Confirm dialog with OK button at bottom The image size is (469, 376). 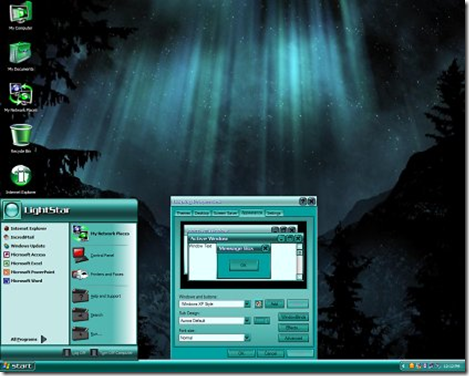coord(241,353)
